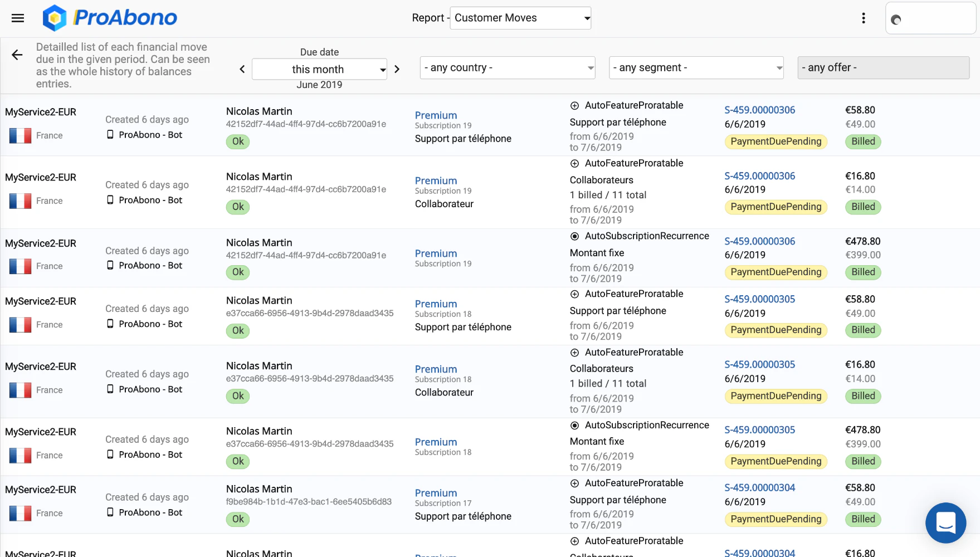Open Premium link for Subscription 17
Viewport: 980px width, 557px height.
pyautogui.click(x=436, y=493)
